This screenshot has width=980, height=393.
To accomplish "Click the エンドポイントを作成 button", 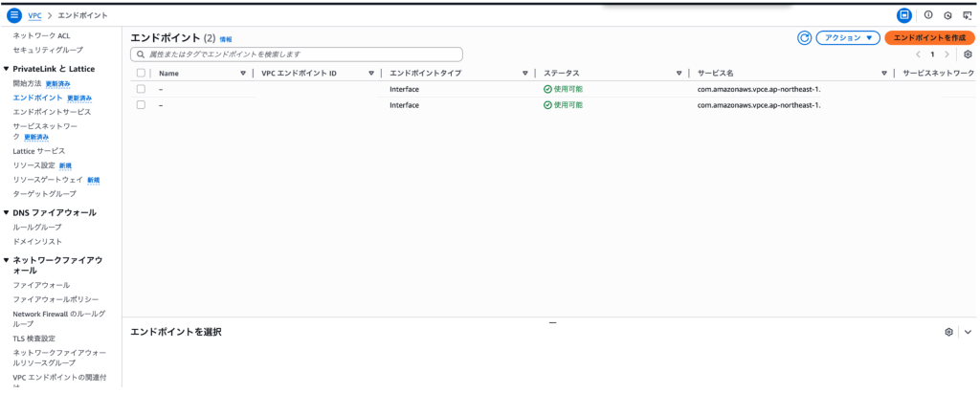I will [929, 38].
